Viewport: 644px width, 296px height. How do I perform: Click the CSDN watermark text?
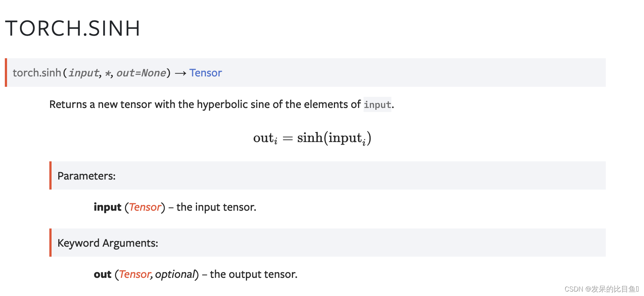click(601, 289)
